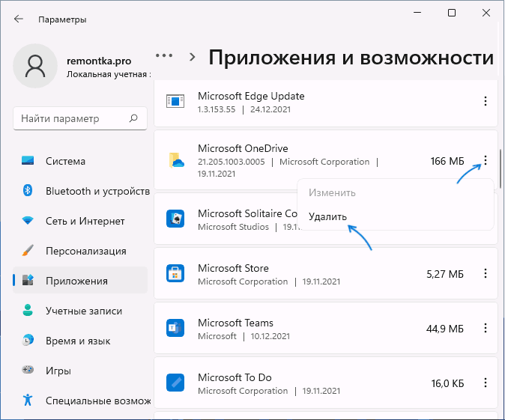Open the Время и язык section
505x420 pixels.
pos(80,341)
